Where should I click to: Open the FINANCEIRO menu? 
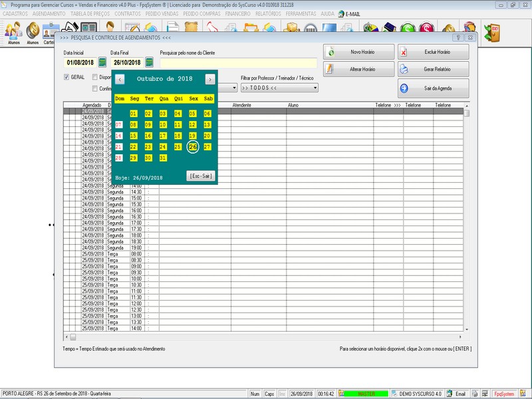pos(237,14)
